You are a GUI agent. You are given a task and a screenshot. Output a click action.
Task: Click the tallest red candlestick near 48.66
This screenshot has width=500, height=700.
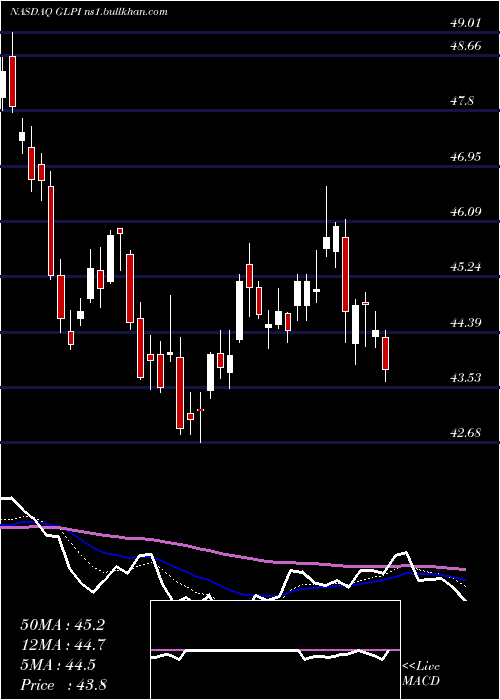[x=12, y=82]
